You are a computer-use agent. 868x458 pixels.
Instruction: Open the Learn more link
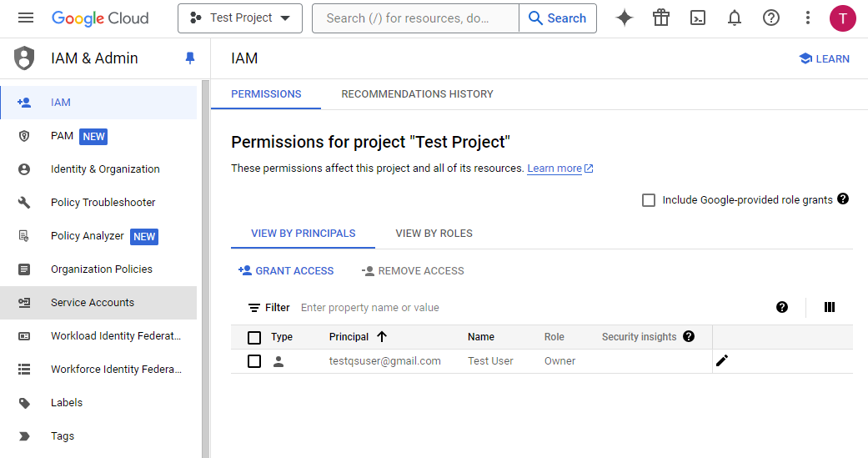pos(554,169)
